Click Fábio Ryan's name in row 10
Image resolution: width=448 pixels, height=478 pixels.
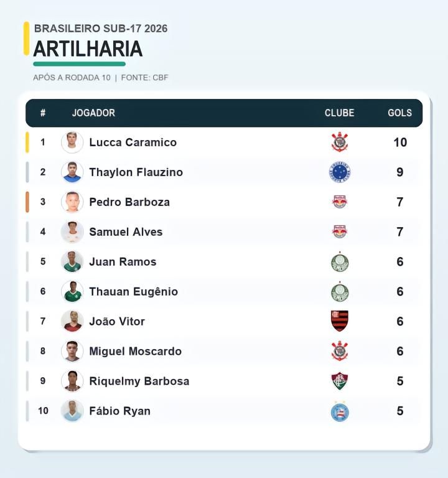119,411
